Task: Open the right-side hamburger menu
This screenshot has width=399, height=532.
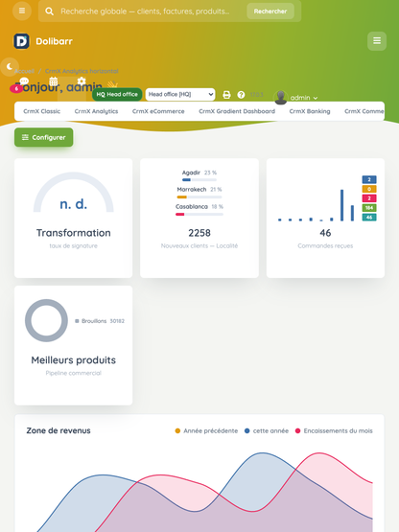Action: (377, 41)
